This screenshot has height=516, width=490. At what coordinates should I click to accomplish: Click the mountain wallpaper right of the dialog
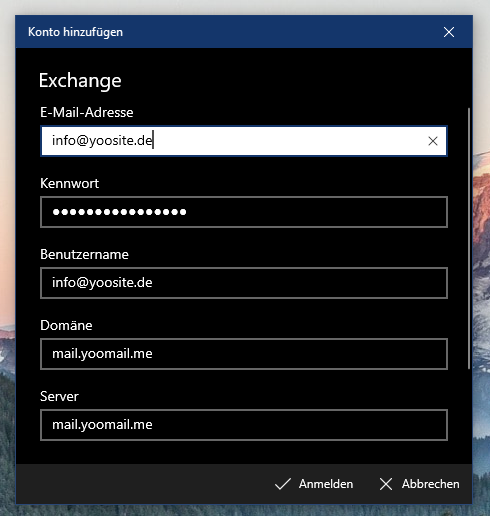pos(481,267)
